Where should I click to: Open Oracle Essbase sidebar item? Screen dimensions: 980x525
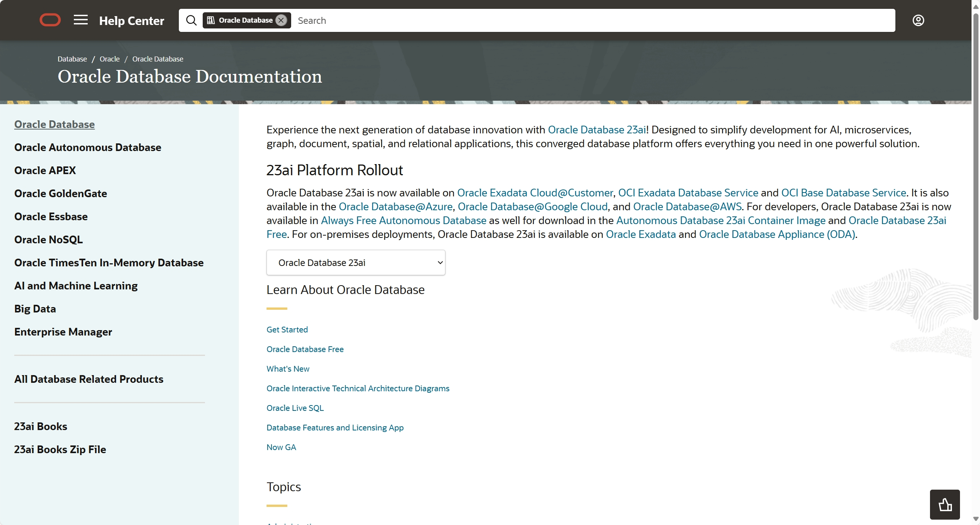[51, 216]
